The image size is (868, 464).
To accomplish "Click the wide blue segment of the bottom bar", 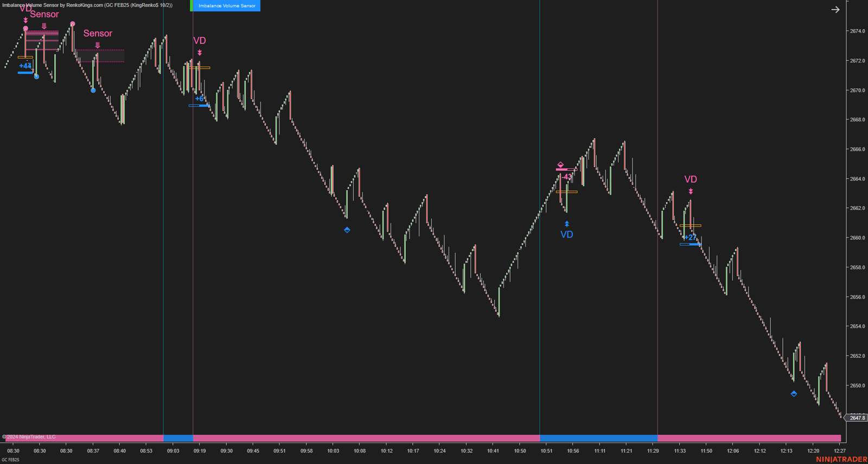I will coord(598,438).
